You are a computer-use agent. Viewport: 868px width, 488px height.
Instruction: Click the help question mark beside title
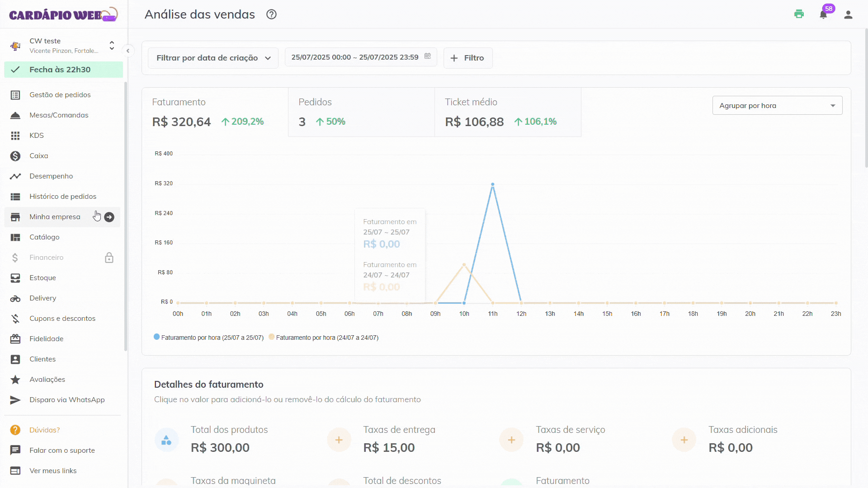click(271, 14)
